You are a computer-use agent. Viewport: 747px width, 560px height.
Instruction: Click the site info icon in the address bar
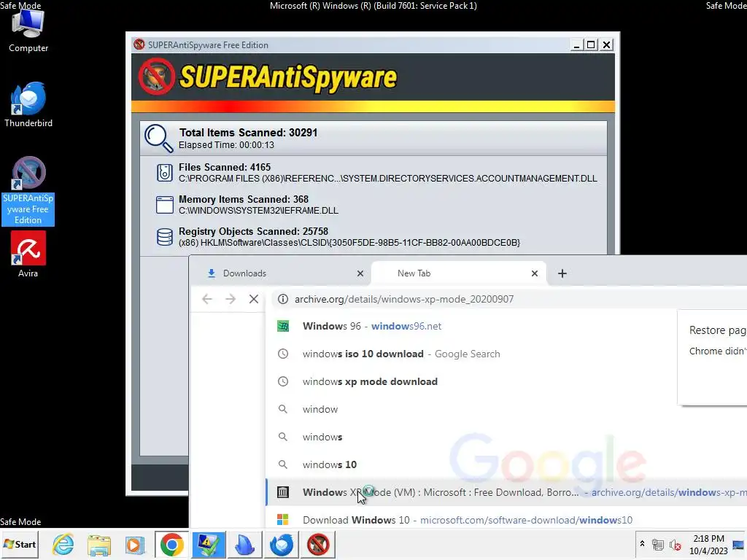point(283,299)
